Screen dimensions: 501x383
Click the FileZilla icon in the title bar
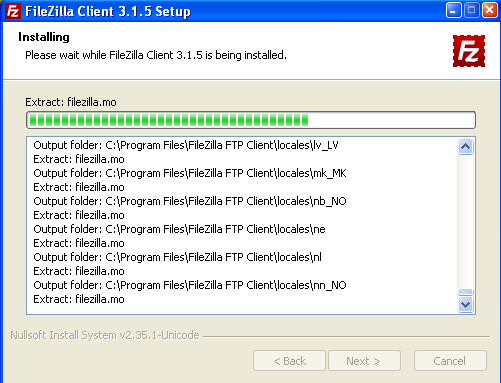coord(13,11)
